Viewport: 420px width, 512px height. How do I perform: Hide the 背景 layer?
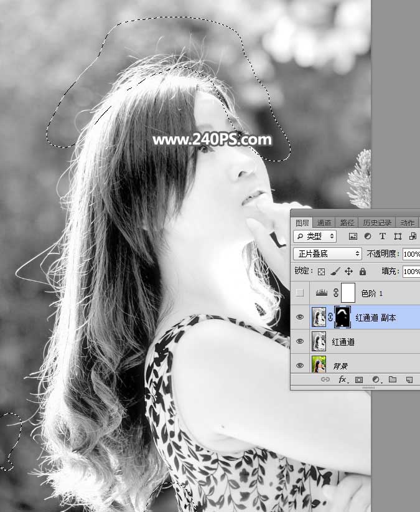(300, 366)
